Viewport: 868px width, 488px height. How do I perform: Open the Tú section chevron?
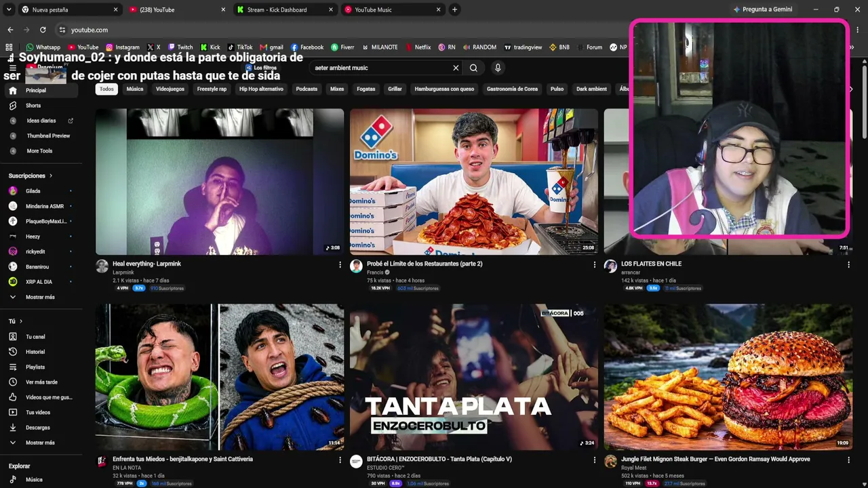pos(21,321)
